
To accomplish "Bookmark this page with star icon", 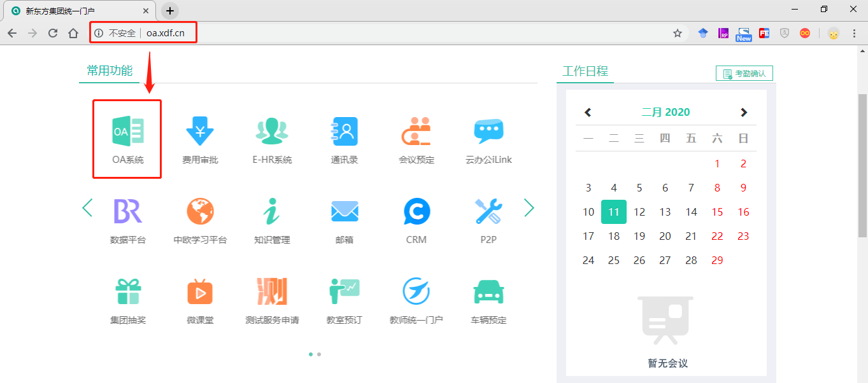I will [678, 33].
